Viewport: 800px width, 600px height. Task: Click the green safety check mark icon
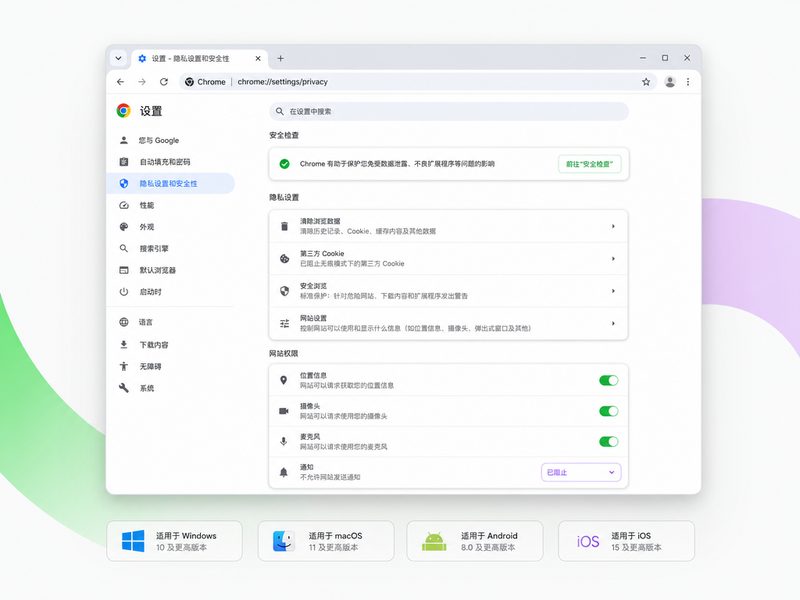284,164
